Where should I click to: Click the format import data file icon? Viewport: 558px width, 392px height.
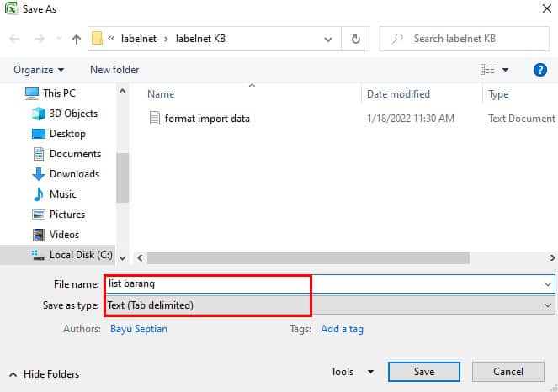[x=155, y=118]
